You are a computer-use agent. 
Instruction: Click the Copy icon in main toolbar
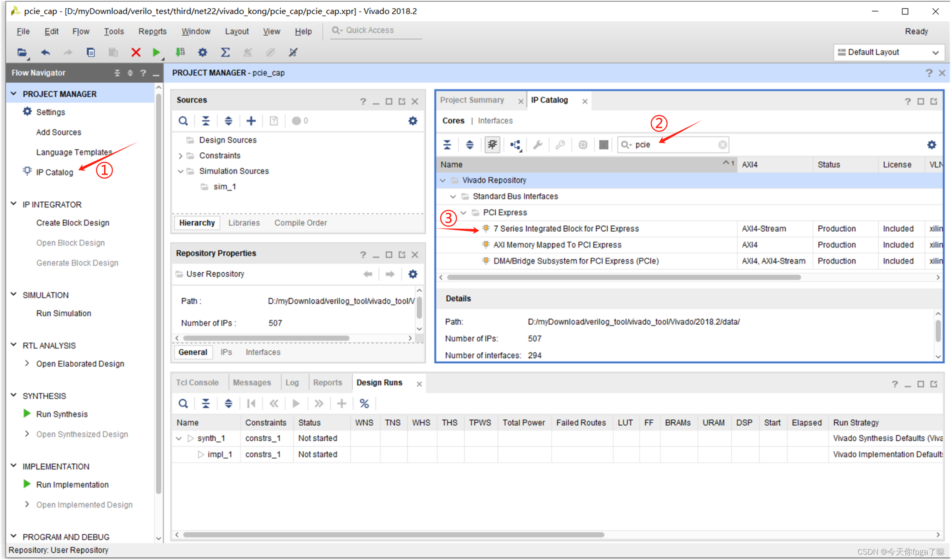(90, 52)
